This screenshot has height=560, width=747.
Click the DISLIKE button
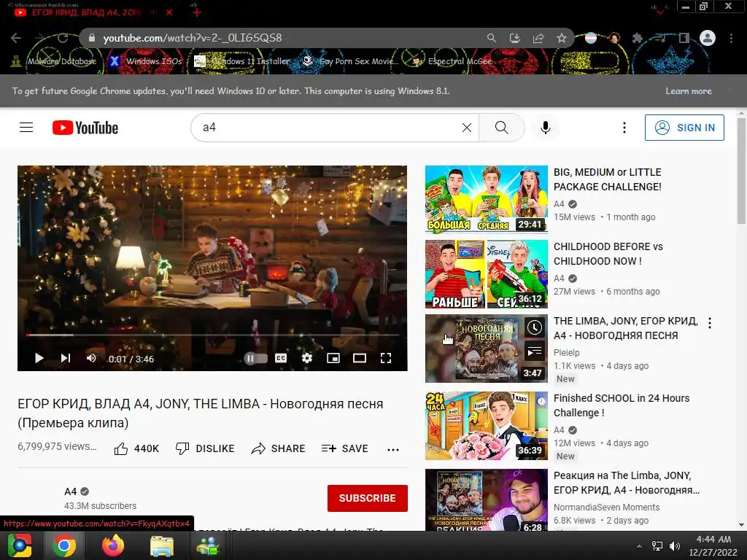pyautogui.click(x=205, y=448)
